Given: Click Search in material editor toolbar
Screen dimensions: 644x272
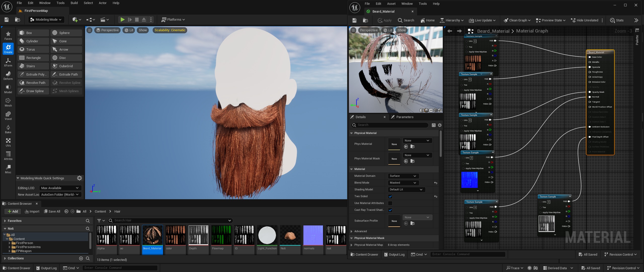Looking at the screenshot, I should [406, 20].
